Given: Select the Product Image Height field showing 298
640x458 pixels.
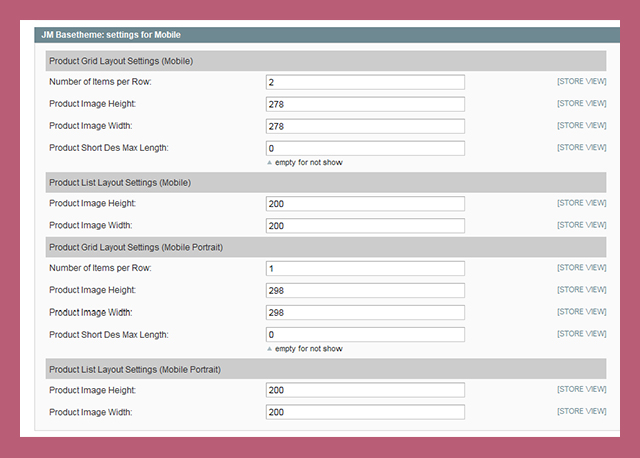Looking at the screenshot, I should click(365, 291).
